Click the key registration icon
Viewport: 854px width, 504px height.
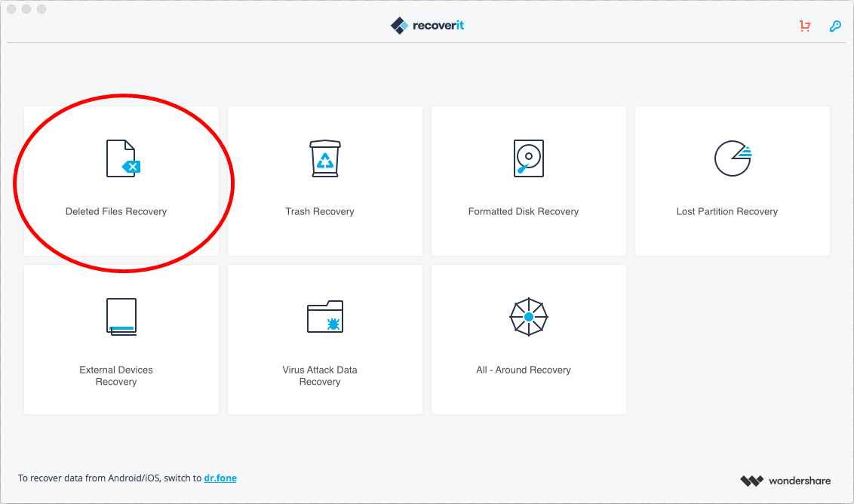[x=835, y=26]
